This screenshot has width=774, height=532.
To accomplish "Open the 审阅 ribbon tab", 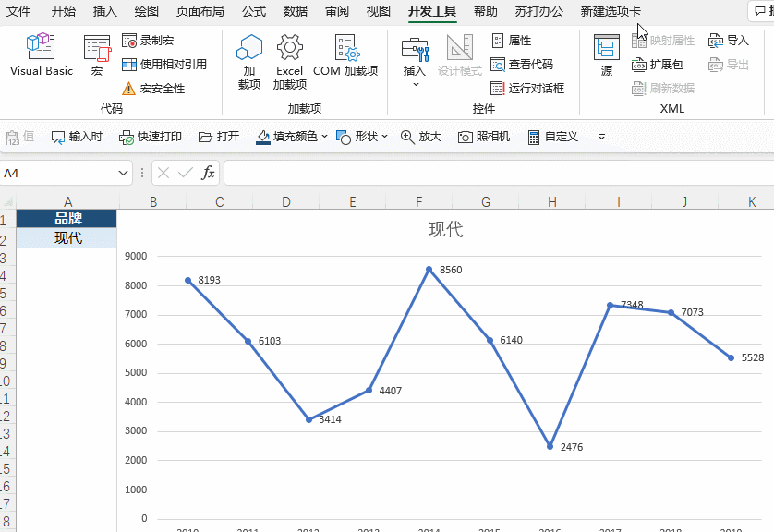I will (x=337, y=11).
